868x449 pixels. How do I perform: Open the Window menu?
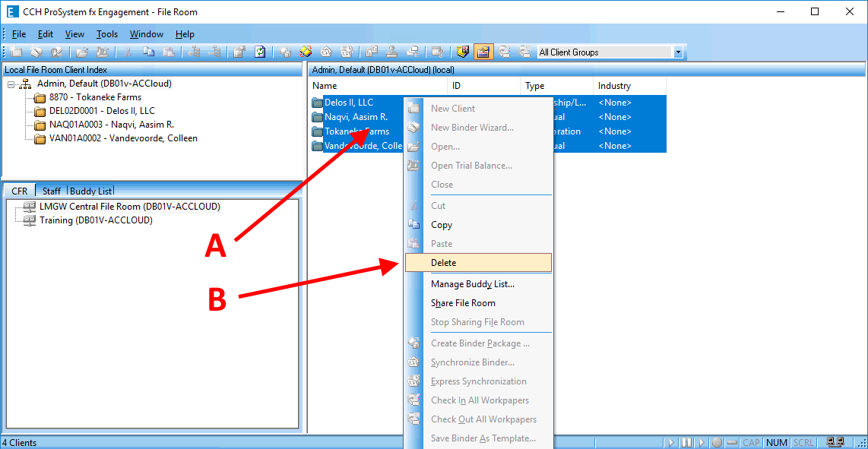pyautogui.click(x=147, y=34)
